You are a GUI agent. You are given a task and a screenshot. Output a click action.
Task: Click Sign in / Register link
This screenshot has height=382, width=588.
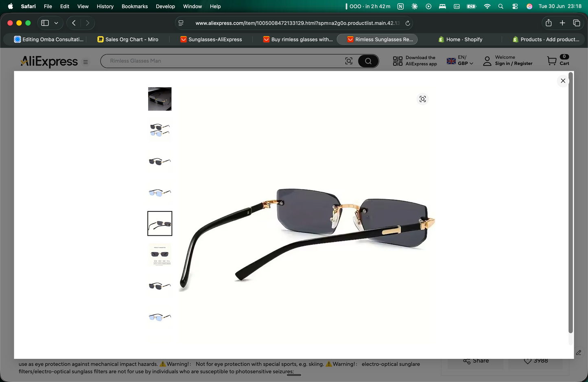pos(514,64)
